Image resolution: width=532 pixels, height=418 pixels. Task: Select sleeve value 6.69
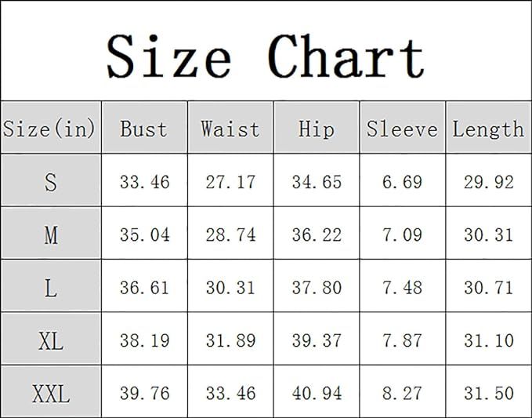[403, 182]
